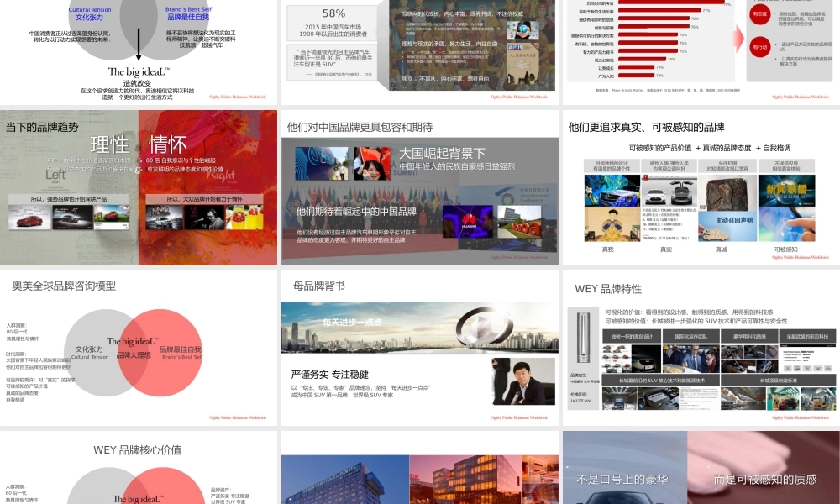Click the 理性 heading on the trend slide

(109, 144)
